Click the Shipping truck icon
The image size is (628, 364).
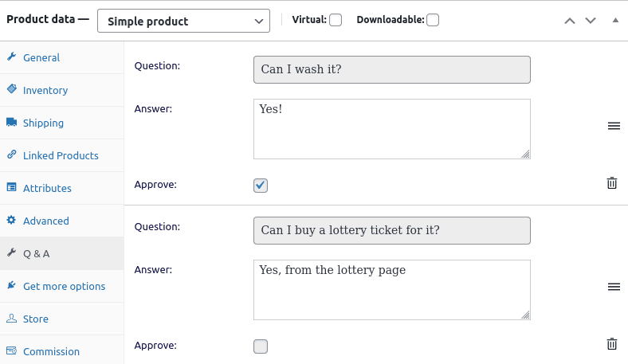click(12, 122)
